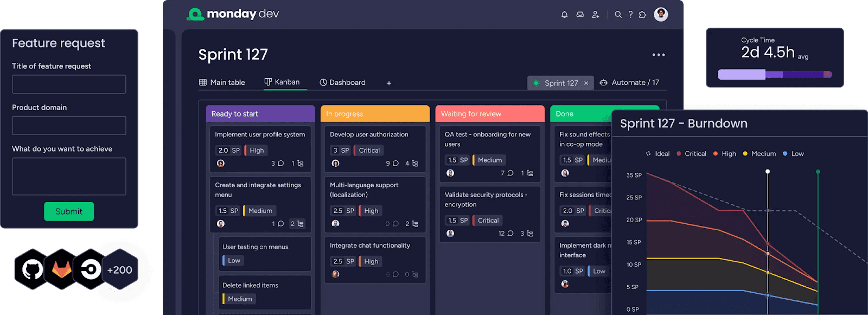Click the search magnifier icon
The width and height of the screenshot is (868, 315).
[618, 15]
